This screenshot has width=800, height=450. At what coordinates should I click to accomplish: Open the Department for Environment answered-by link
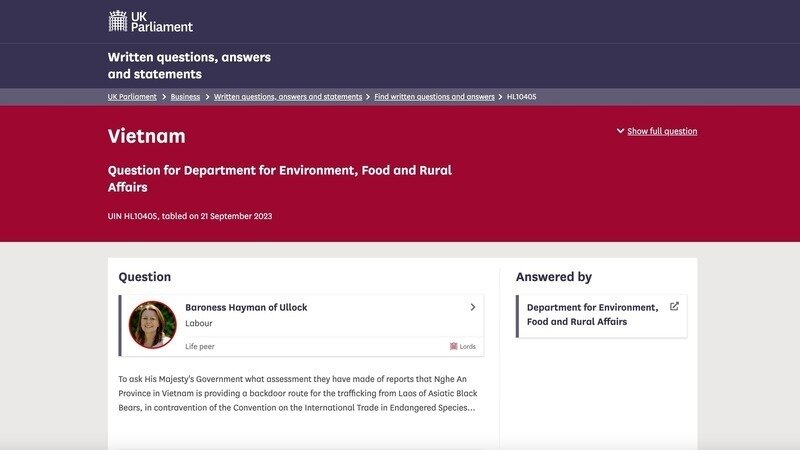click(592, 314)
